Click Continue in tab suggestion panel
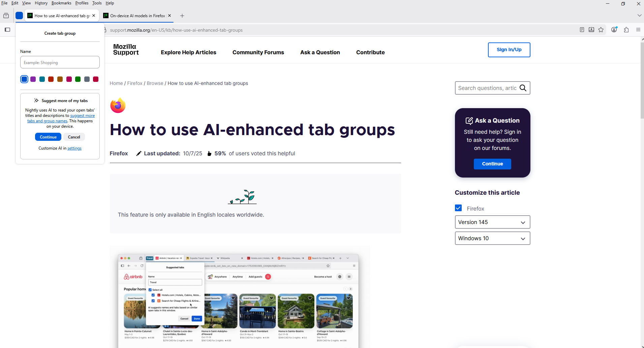 point(48,137)
